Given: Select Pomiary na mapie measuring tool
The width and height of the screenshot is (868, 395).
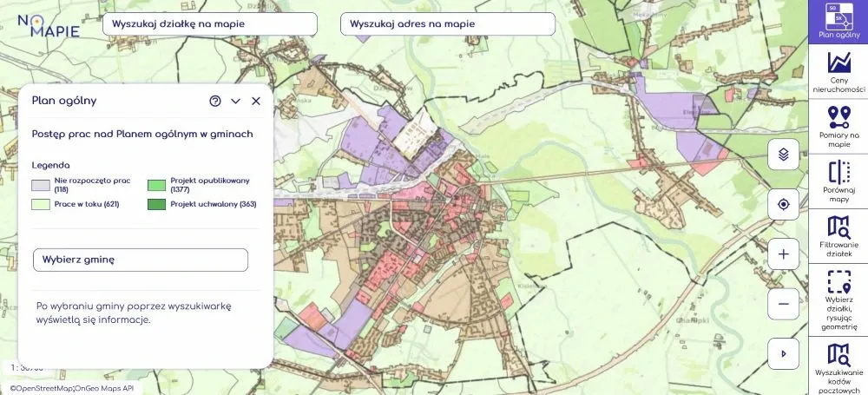Looking at the screenshot, I should click(838, 126).
